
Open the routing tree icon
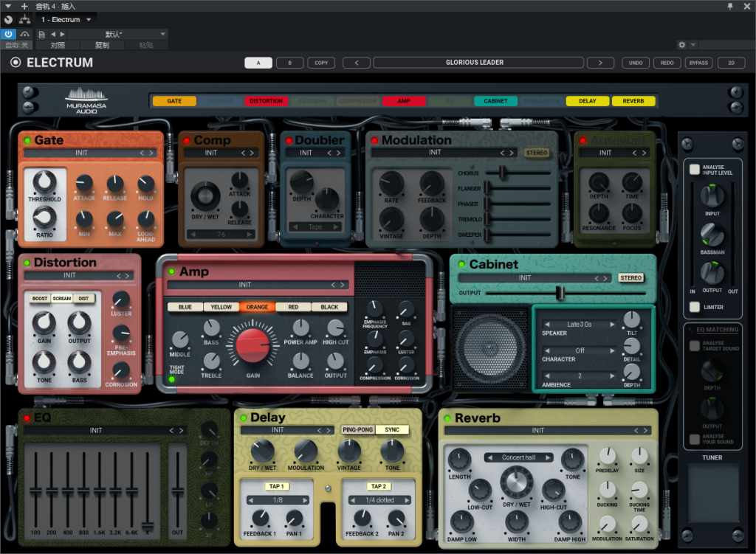pyautogui.click(x=24, y=20)
